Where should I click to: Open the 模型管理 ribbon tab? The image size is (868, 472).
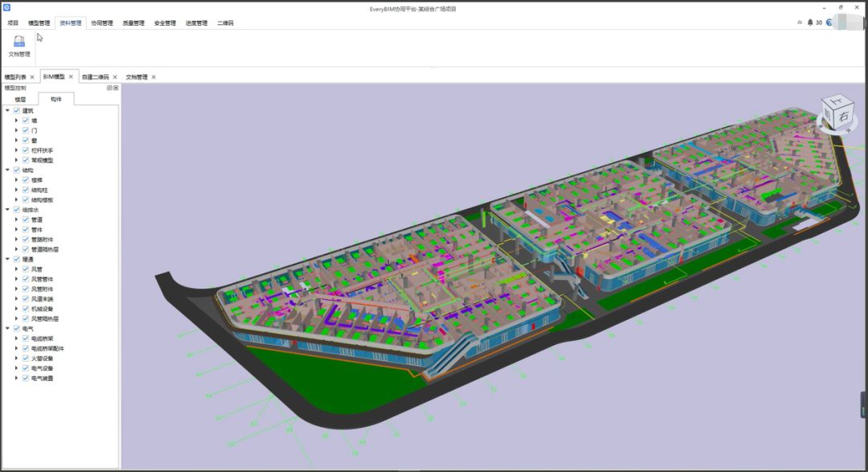click(x=39, y=23)
